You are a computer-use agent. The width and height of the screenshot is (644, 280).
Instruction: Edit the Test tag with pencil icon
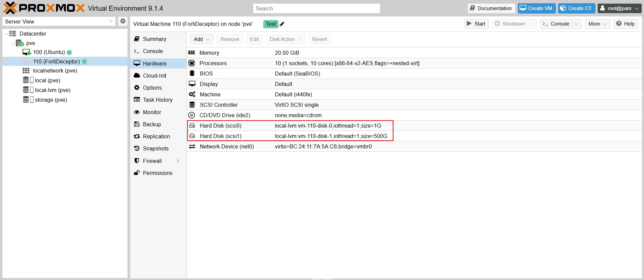[x=282, y=24]
